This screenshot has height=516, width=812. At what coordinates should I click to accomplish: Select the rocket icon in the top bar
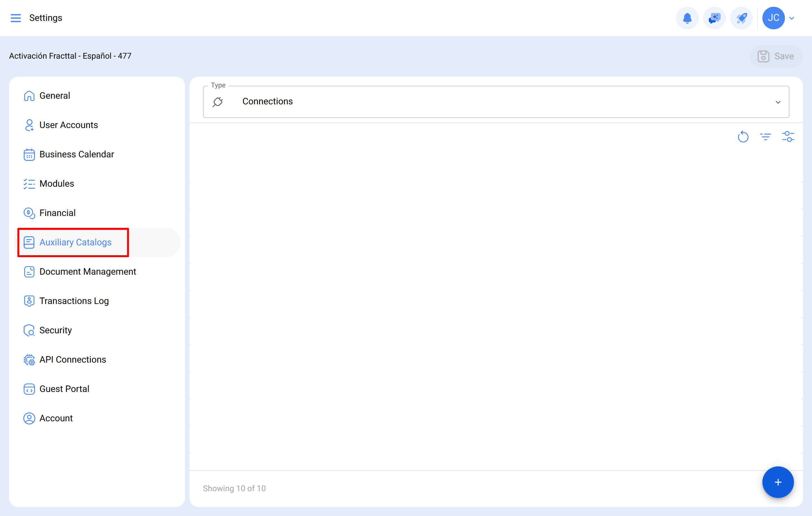tap(741, 18)
